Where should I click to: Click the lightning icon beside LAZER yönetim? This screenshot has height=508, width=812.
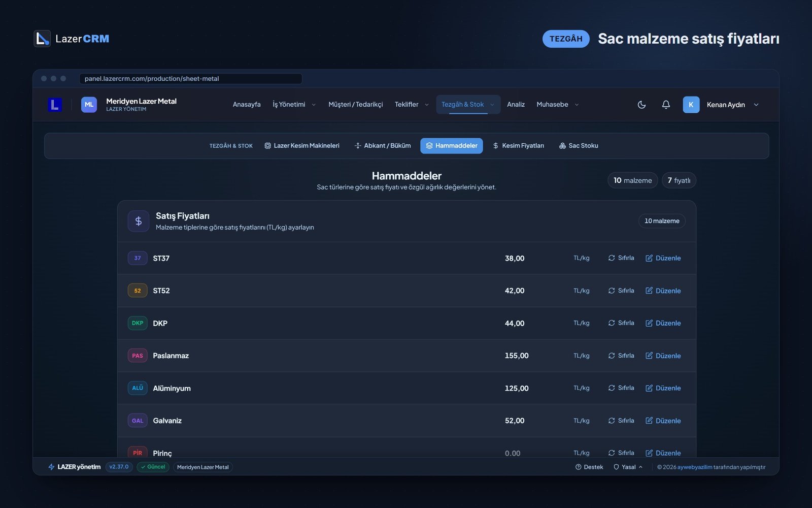(51, 467)
